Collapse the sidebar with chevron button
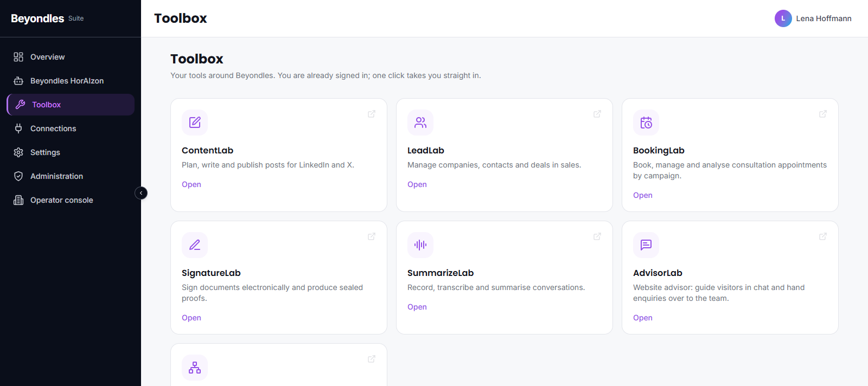868x386 pixels. coord(141,193)
